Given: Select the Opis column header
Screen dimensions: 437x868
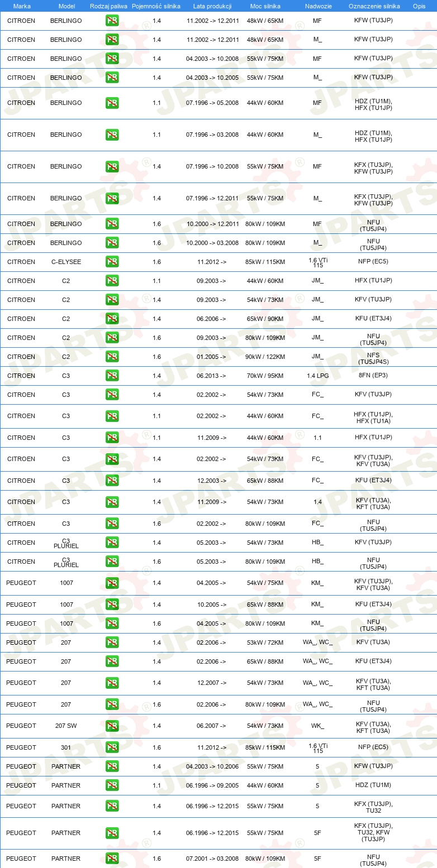Looking at the screenshot, I should click(419, 6).
